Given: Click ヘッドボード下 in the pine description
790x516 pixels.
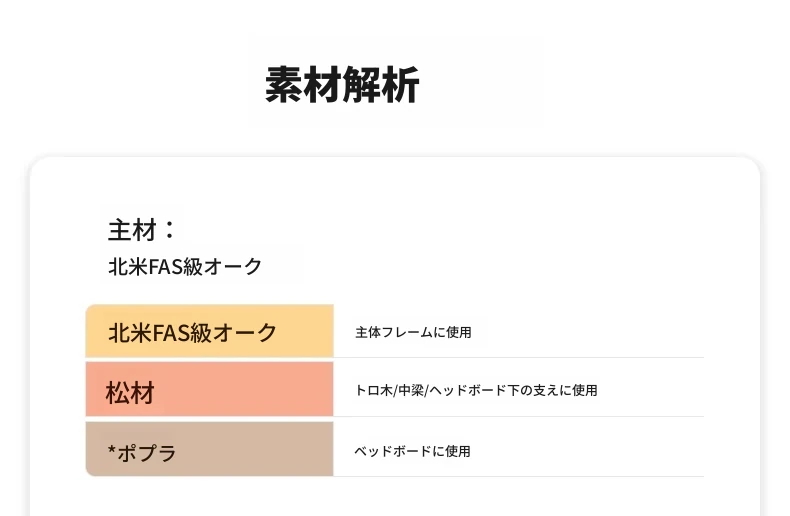Looking at the screenshot, I should click(x=474, y=391).
